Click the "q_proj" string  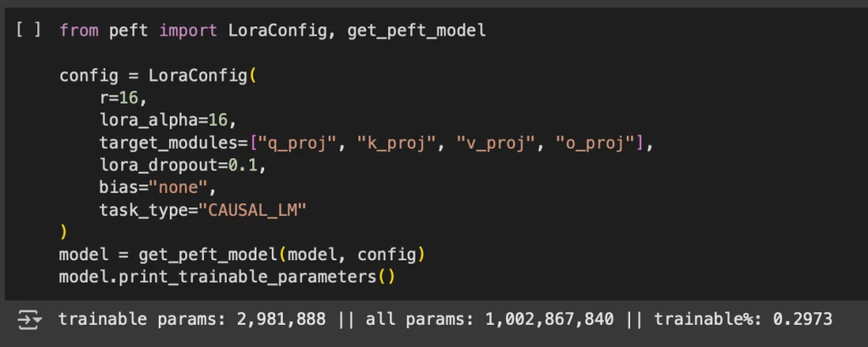click(296, 142)
